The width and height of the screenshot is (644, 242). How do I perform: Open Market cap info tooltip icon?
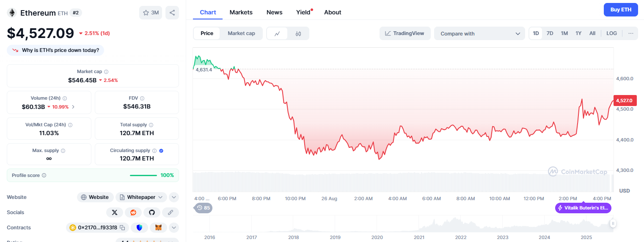[x=106, y=72]
